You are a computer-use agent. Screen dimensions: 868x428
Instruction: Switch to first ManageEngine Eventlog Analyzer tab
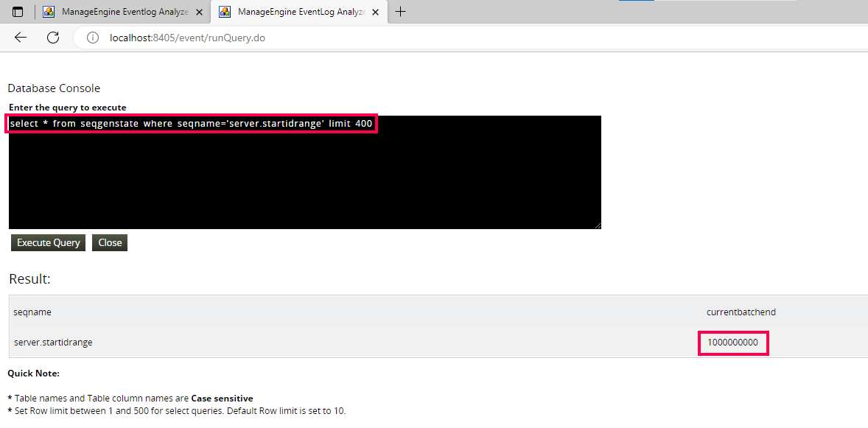124,12
